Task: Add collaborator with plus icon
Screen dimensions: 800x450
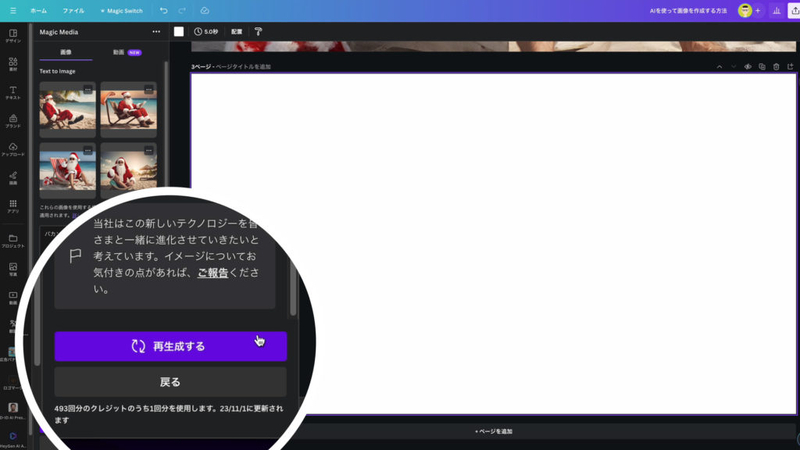Action: pyautogui.click(x=758, y=11)
